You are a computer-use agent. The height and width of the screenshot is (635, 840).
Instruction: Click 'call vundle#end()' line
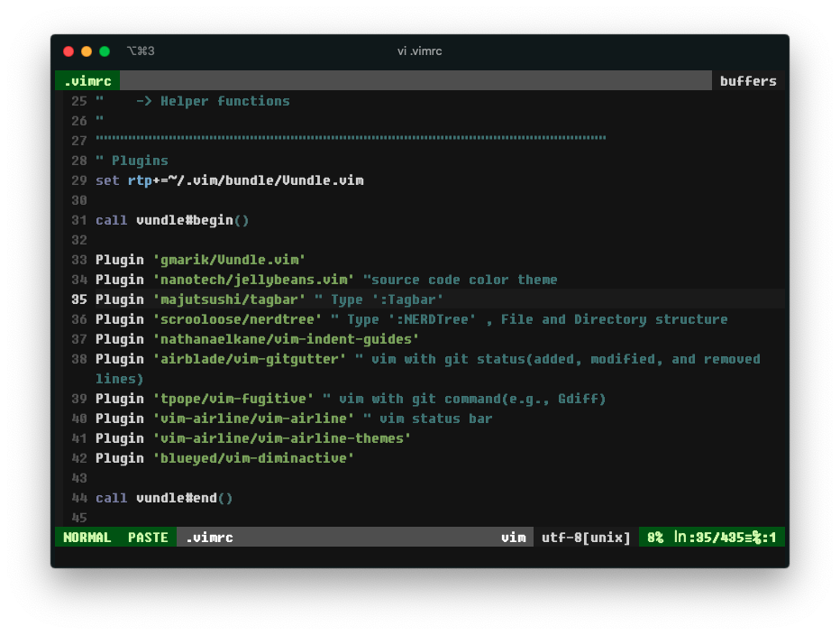pyautogui.click(x=164, y=498)
